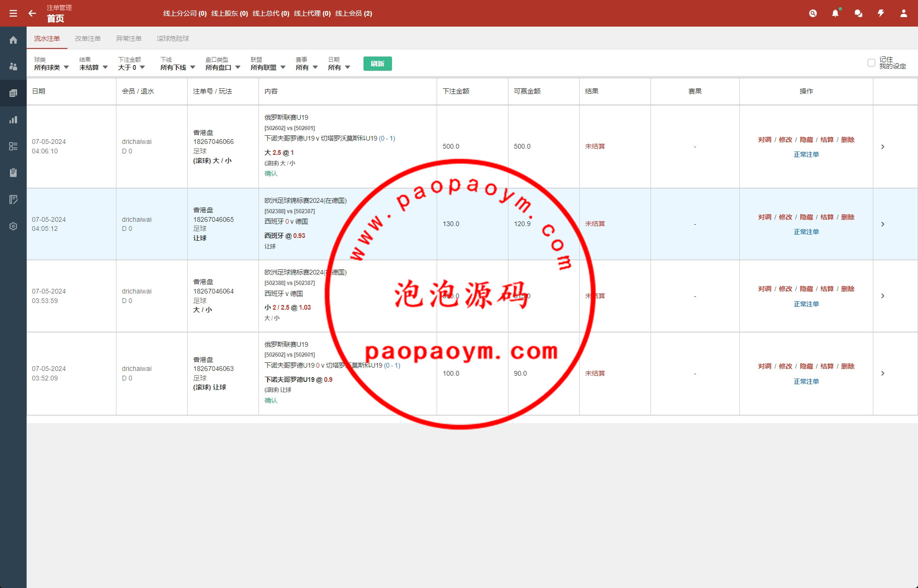Click the back arrow icon
918x588 pixels.
click(32, 13)
